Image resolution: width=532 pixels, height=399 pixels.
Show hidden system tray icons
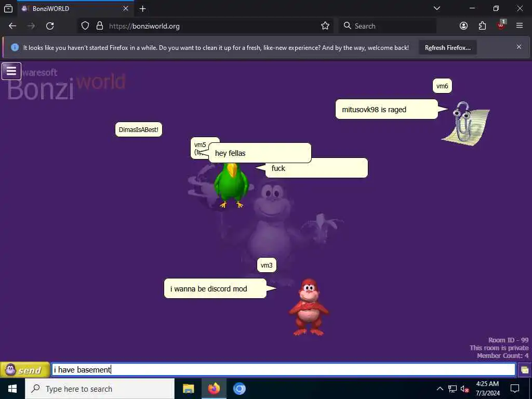point(440,389)
